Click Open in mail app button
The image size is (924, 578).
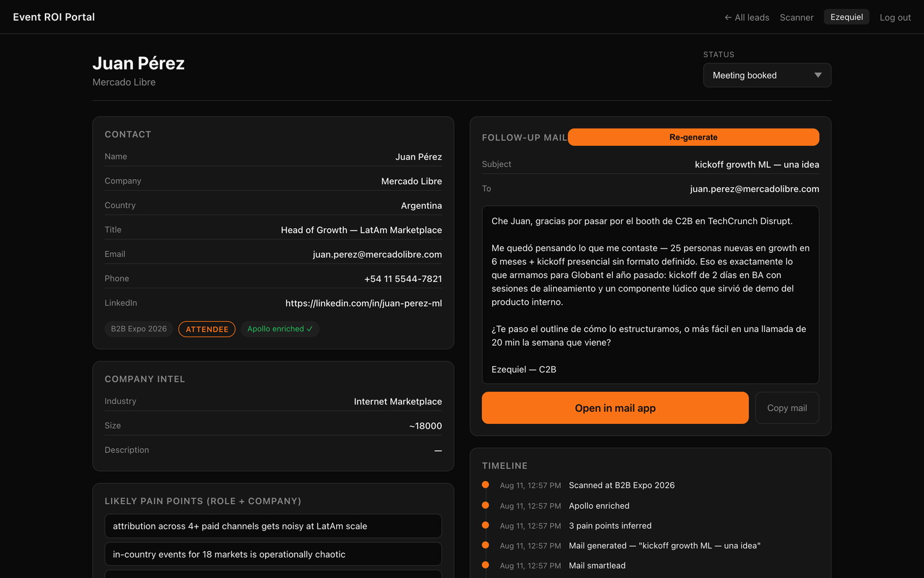(615, 408)
